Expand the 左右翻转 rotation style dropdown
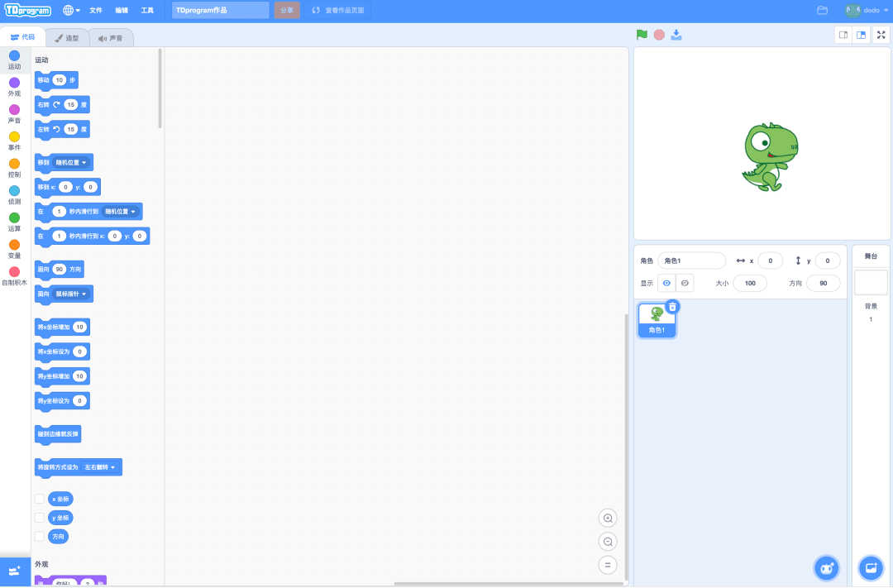 pyautogui.click(x=101, y=467)
